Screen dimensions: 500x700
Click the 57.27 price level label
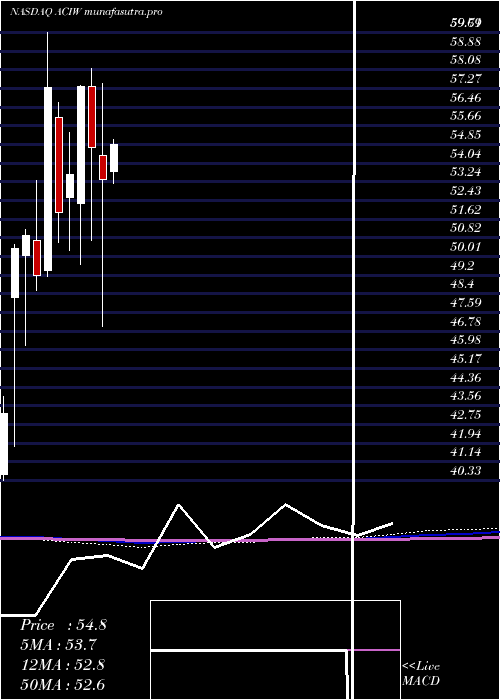(x=466, y=79)
